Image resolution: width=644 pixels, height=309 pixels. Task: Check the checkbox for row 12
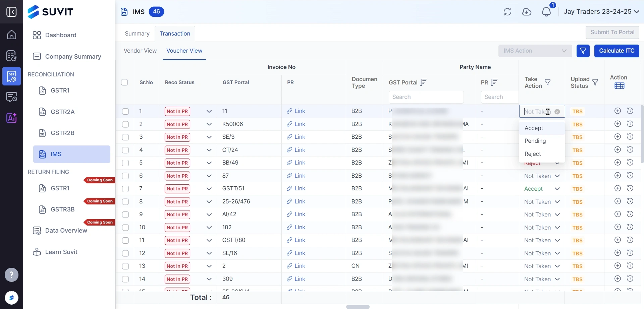[125, 253]
